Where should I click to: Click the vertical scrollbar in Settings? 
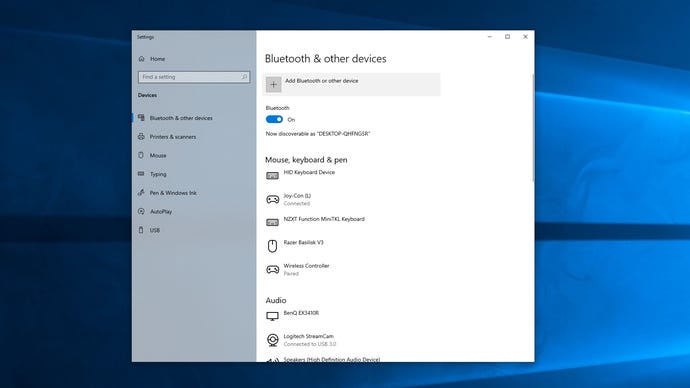(533, 128)
